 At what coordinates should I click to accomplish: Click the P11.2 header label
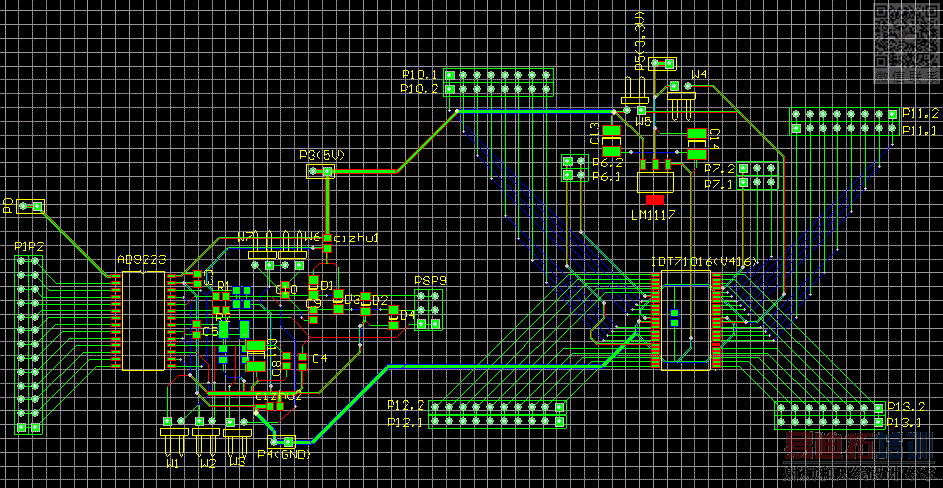pyautogui.click(x=921, y=113)
